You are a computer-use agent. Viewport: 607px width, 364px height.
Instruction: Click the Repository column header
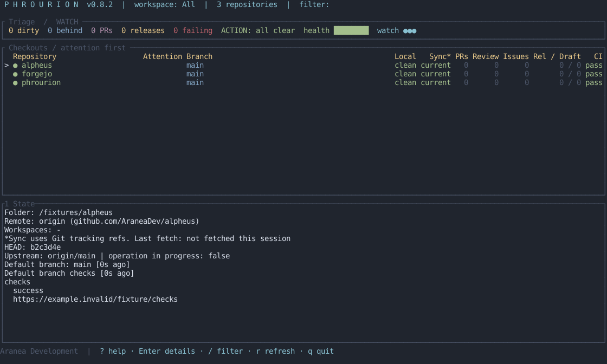click(35, 56)
